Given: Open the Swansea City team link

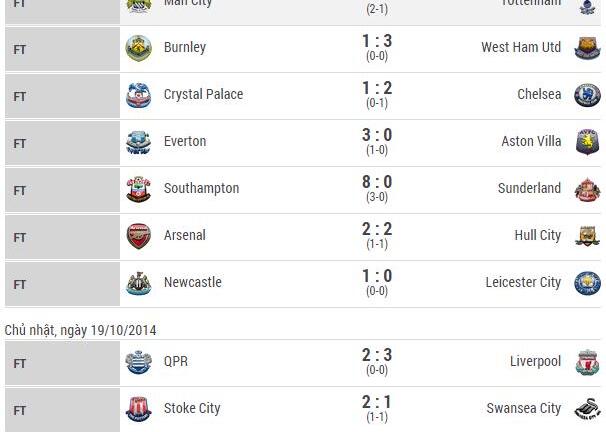Looking at the screenshot, I should point(523,408).
